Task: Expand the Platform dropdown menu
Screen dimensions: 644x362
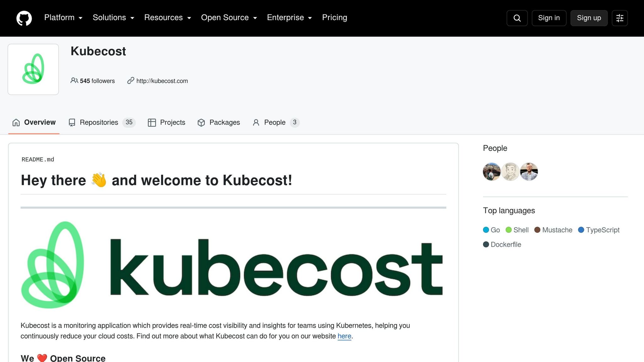Action: click(x=63, y=18)
